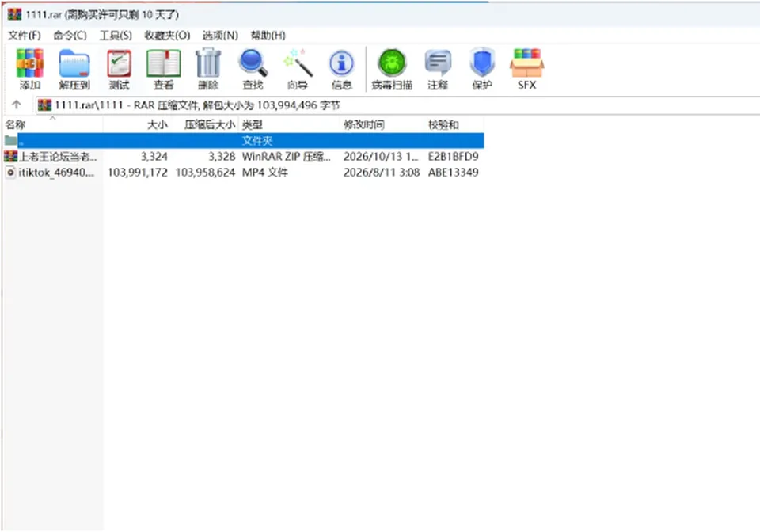Click the 103,991,172 size value
This screenshot has width=760, height=532.
click(x=138, y=173)
